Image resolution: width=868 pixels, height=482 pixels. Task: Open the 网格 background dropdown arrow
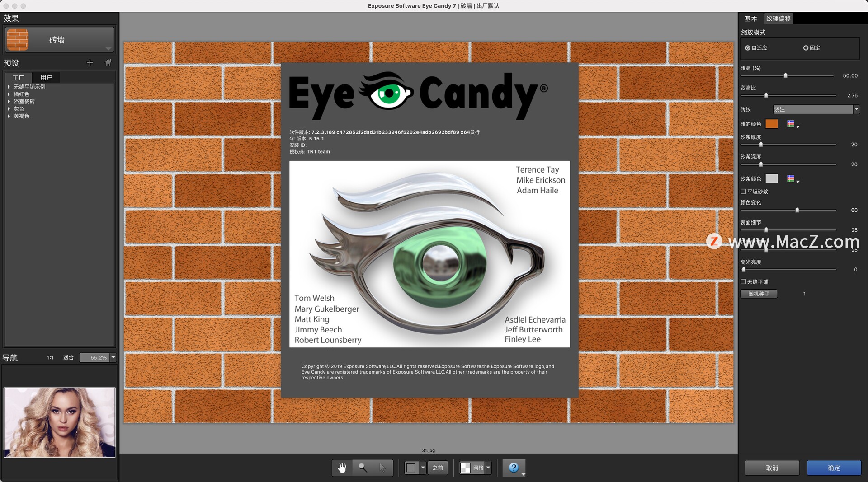[x=489, y=468]
